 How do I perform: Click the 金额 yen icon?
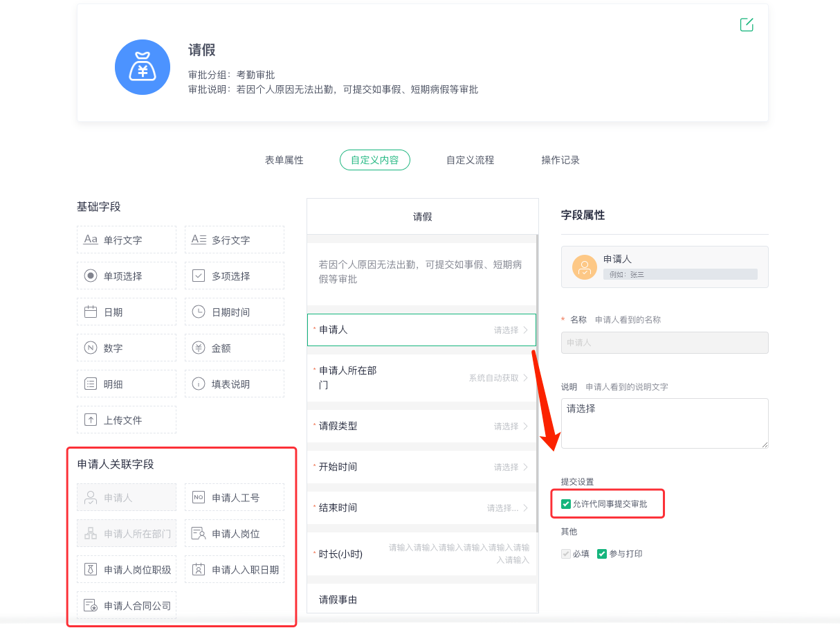[199, 348]
